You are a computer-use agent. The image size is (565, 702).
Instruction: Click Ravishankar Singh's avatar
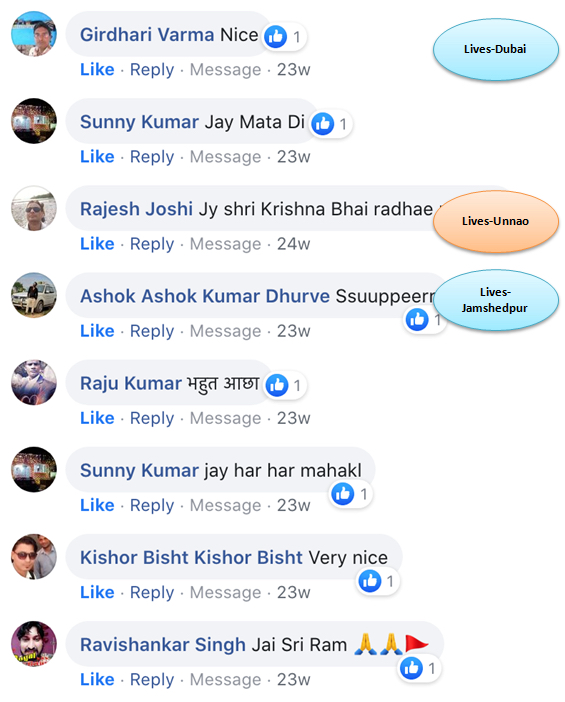34,644
